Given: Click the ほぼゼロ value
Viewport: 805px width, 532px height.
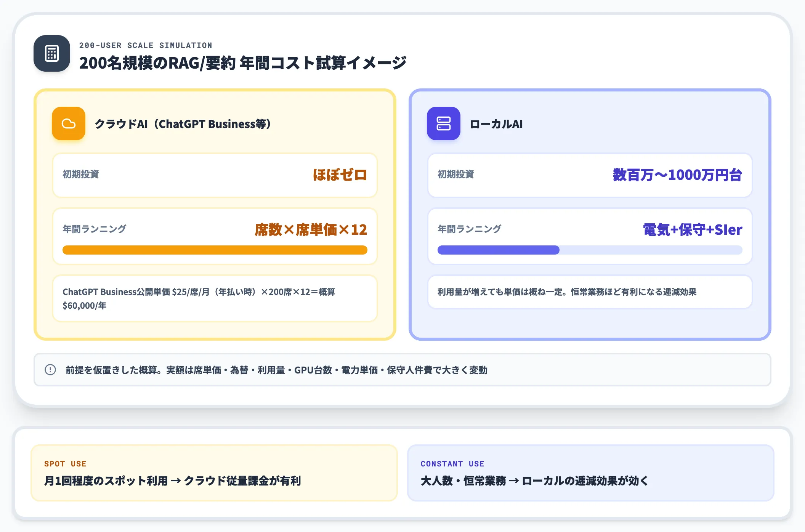Looking at the screenshot, I should pos(340,175).
